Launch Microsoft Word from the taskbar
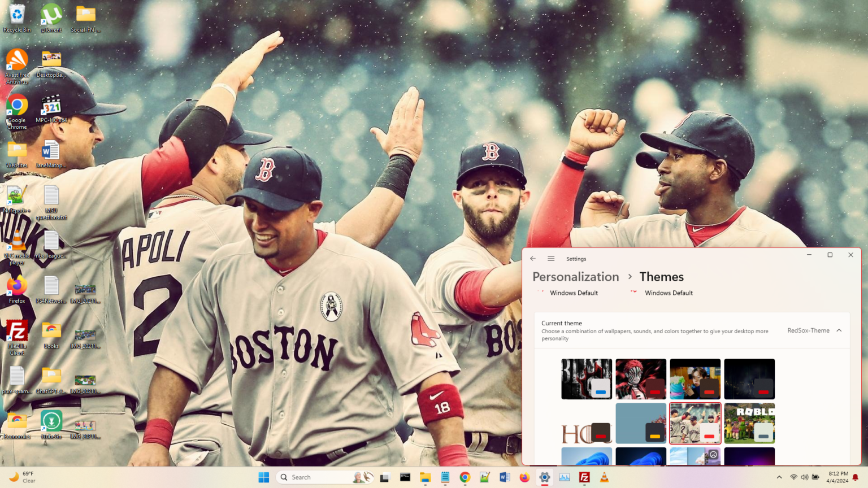Screen dimensions: 868x488 [x=504, y=477]
